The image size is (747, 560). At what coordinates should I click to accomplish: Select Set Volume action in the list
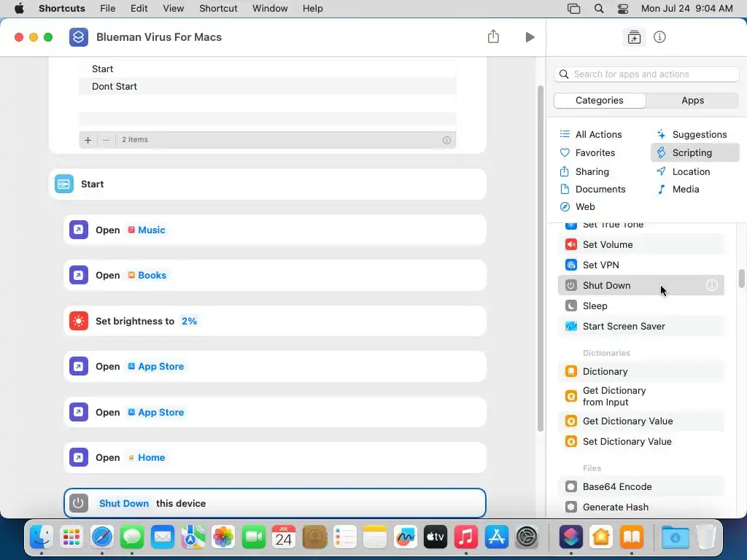coord(640,244)
